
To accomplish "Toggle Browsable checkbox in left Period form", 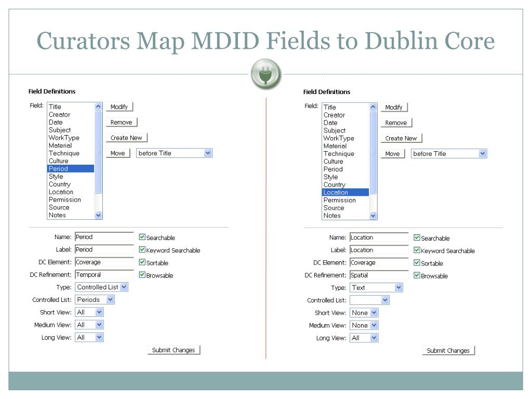I will 142,274.
